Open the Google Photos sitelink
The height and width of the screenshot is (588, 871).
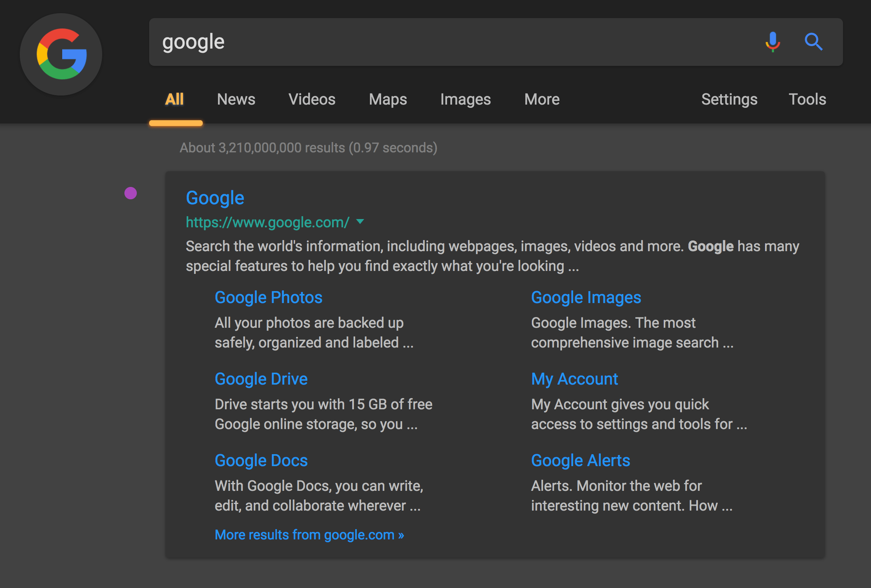pos(268,298)
